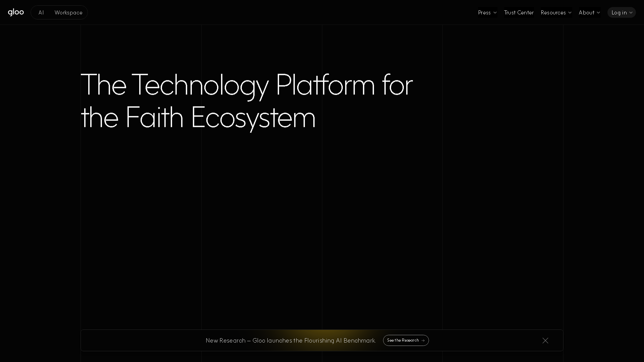
Task: Click the 'New Research' text in banner
Action: (x=225, y=341)
